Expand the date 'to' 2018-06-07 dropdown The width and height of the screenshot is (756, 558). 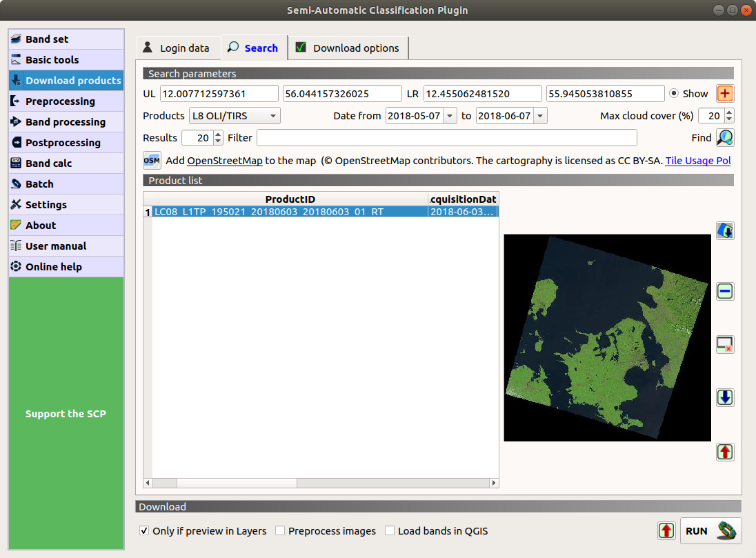[539, 116]
